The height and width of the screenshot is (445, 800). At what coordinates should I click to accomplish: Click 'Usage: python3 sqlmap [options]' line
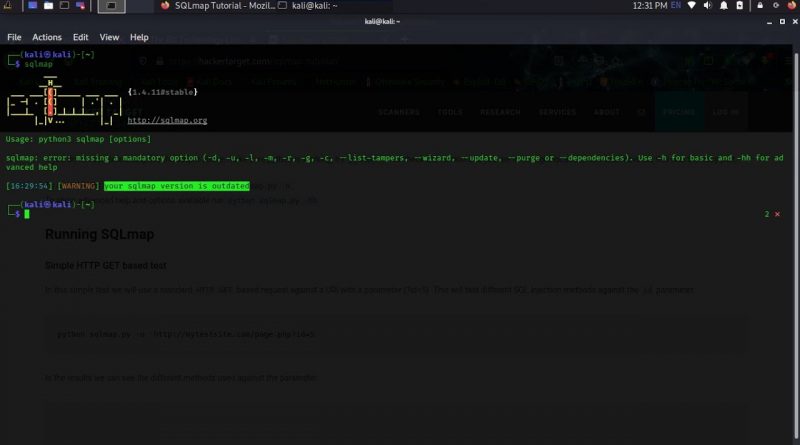(x=78, y=139)
